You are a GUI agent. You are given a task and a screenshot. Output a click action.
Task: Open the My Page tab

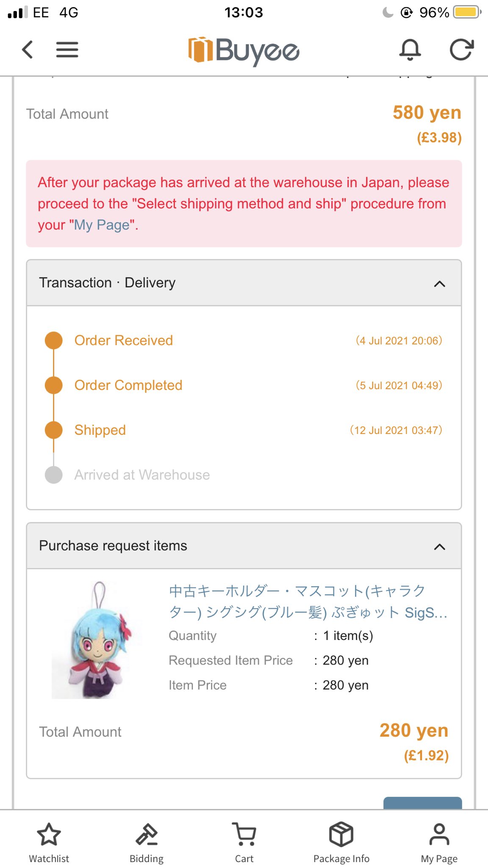(439, 842)
